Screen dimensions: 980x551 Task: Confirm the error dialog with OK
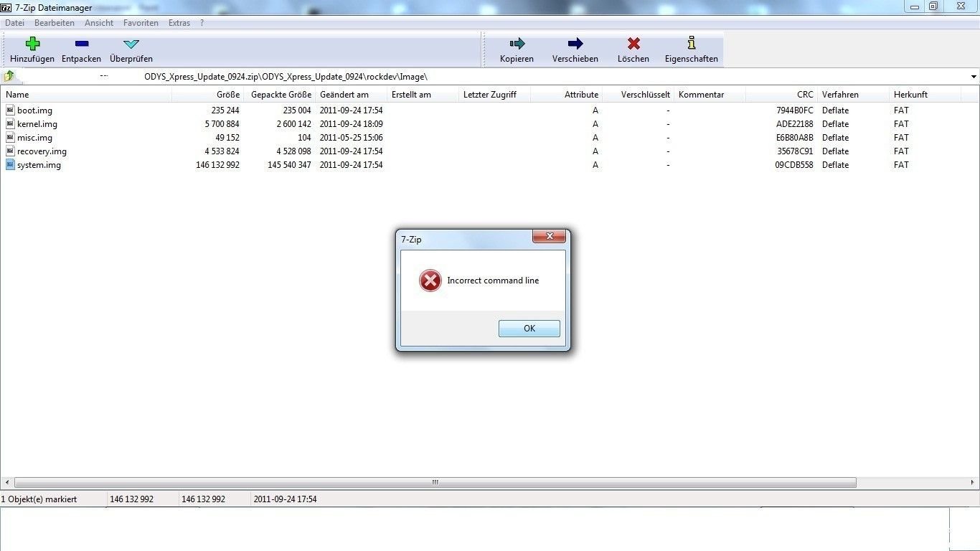click(x=529, y=328)
